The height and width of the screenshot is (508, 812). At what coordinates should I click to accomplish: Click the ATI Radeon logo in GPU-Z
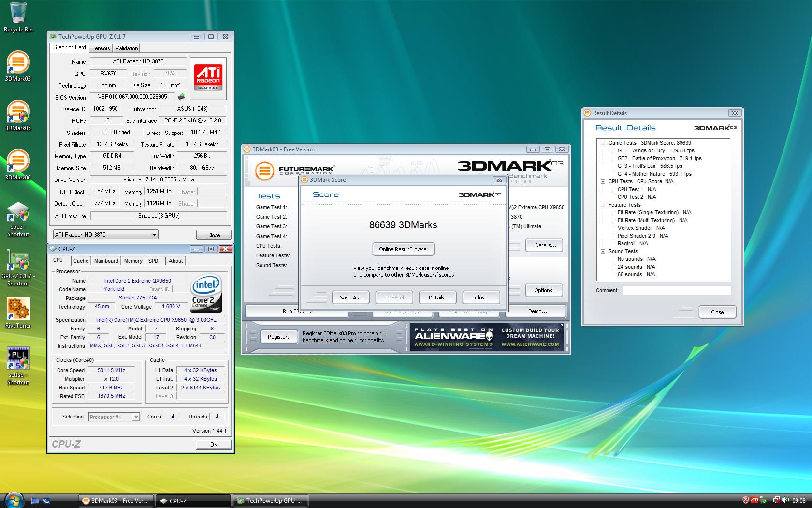coord(208,77)
